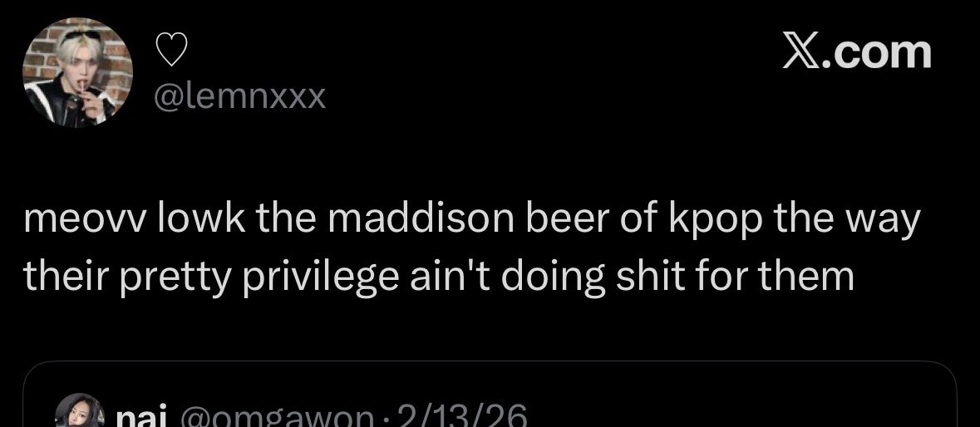
Task: Open the quoted post card
Action: [490, 394]
